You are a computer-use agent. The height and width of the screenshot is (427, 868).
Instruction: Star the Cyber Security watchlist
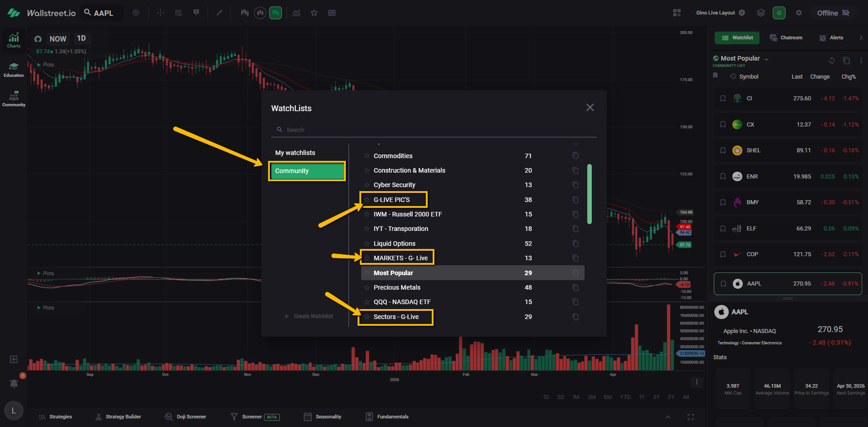367,185
